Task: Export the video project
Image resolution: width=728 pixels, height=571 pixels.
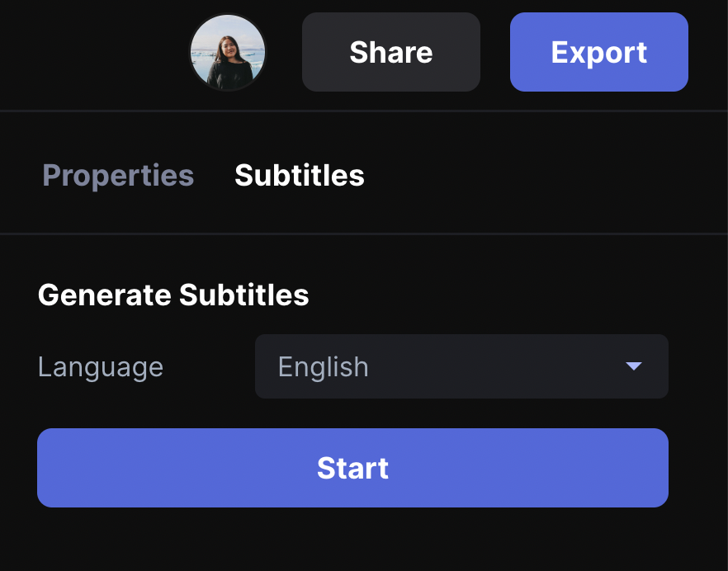Action: [x=599, y=52]
